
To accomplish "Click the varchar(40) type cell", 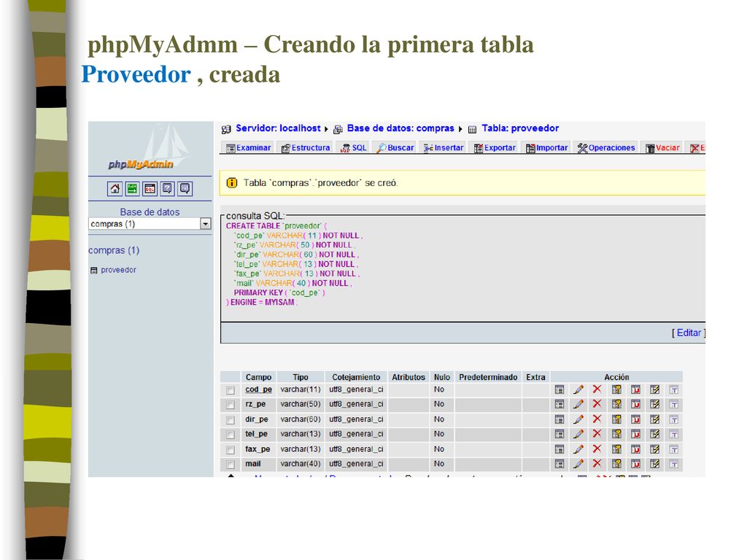I will point(301,464).
